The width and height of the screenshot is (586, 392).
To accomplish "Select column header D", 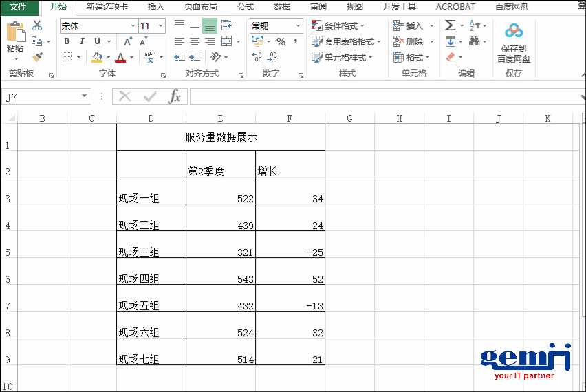I will (x=151, y=118).
